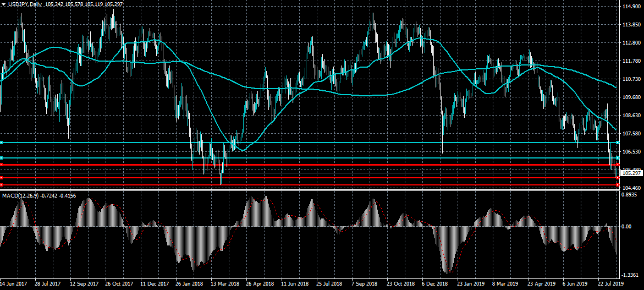Select right handle of the lower cyan line
This screenshot has width=644, height=290.
tap(618, 158)
